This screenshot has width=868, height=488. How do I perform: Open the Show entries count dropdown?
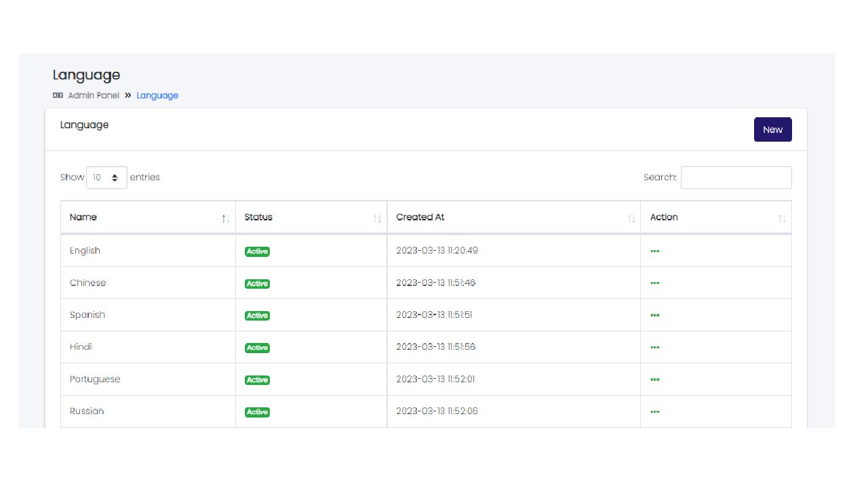click(106, 178)
